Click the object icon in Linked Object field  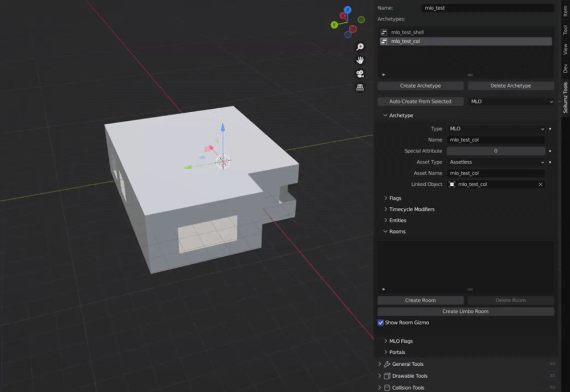click(452, 185)
